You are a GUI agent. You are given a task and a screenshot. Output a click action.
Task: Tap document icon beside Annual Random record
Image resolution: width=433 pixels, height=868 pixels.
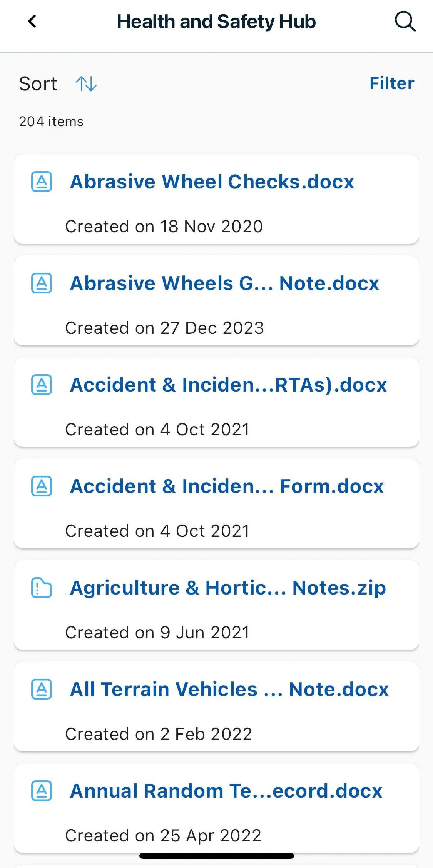42,791
